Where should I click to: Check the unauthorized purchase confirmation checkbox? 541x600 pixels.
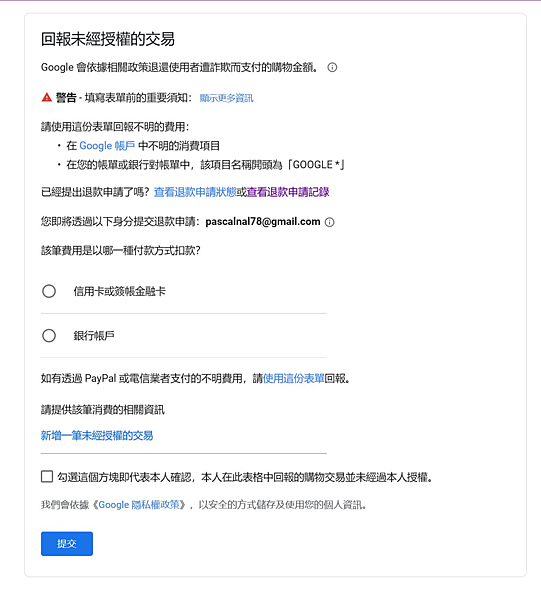coord(47,477)
